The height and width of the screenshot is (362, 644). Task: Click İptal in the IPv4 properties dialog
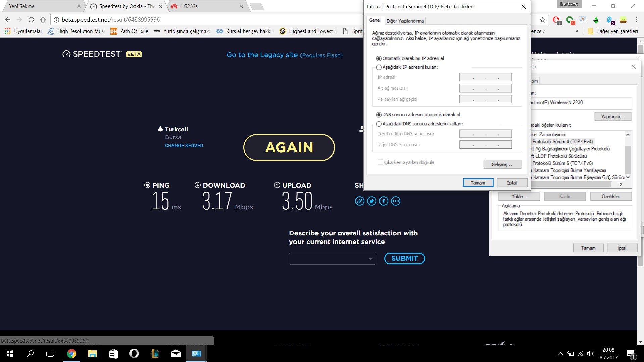coord(512,183)
